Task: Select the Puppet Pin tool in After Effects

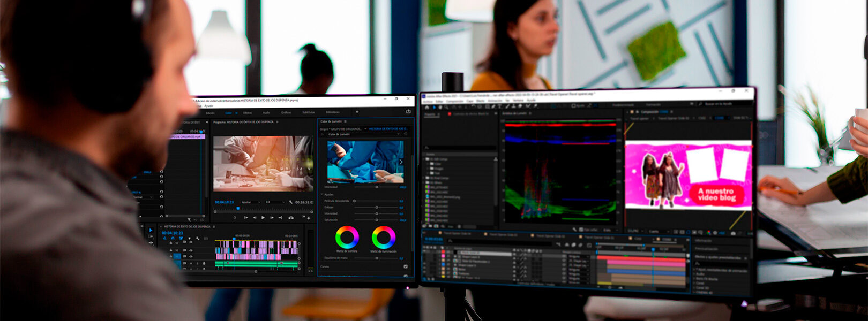Action: [x=535, y=106]
